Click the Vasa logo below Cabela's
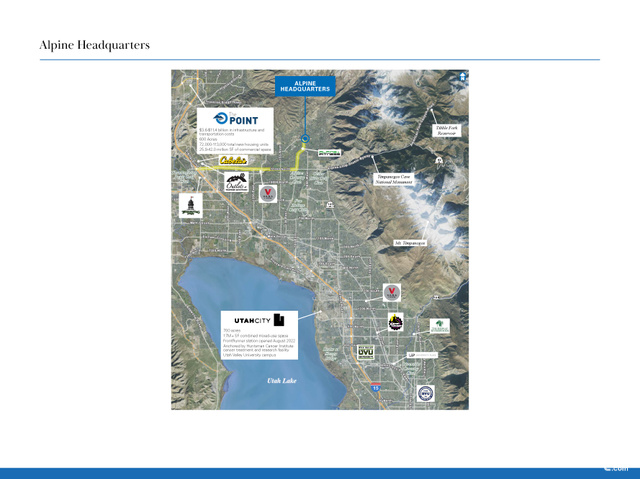Screen dimensions: 640x479 [268, 194]
